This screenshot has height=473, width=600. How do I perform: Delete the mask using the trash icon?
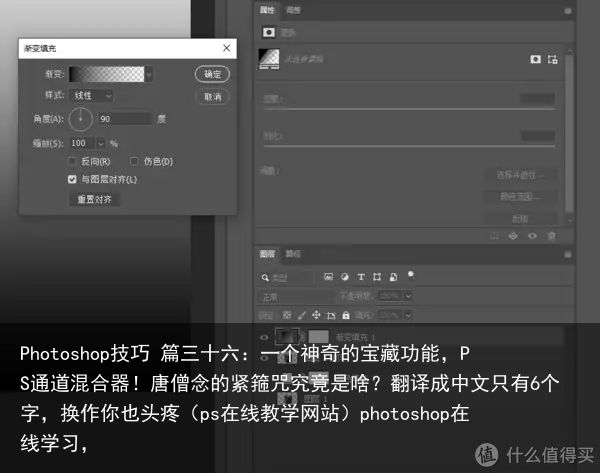coord(551,236)
